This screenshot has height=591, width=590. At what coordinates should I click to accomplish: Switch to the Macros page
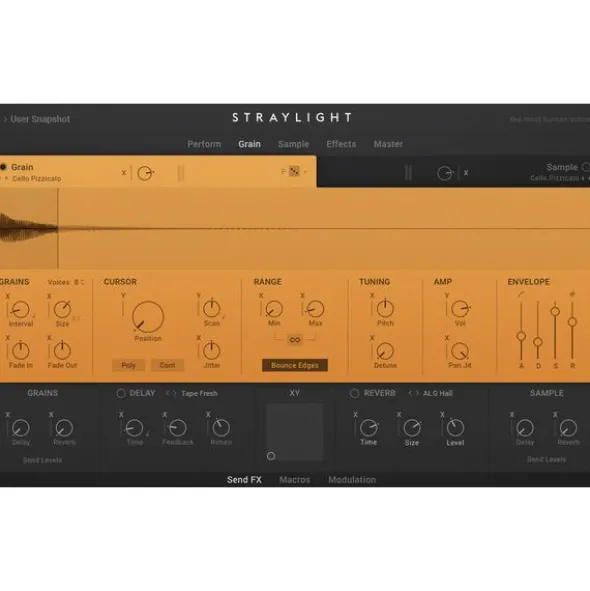click(x=294, y=479)
